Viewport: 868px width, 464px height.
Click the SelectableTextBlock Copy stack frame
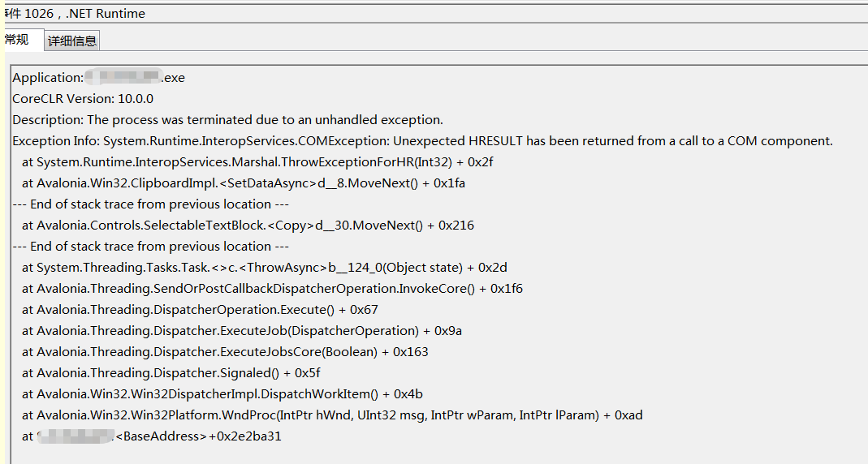[x=248, y=226]
